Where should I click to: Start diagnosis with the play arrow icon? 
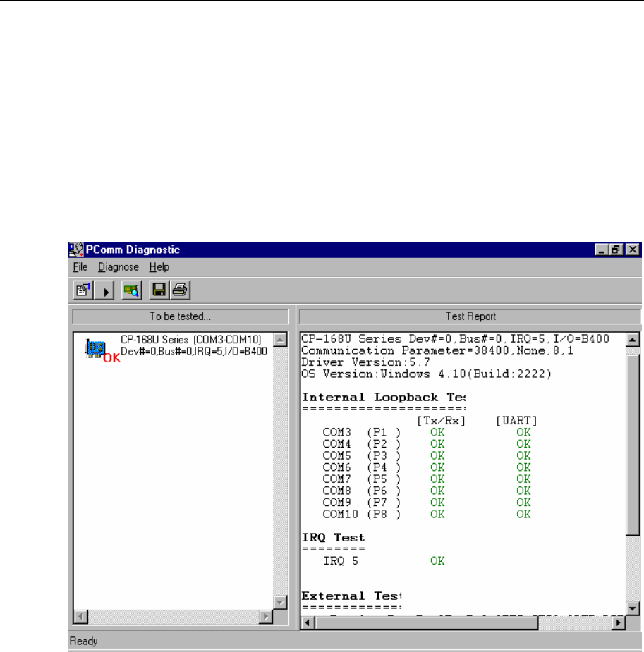click(x=104, y=290)
